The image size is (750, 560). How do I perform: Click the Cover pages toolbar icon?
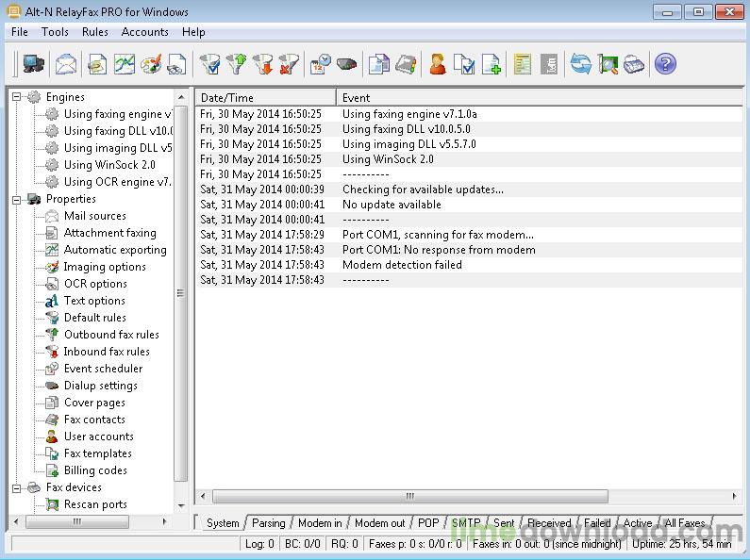pos(379,64)
